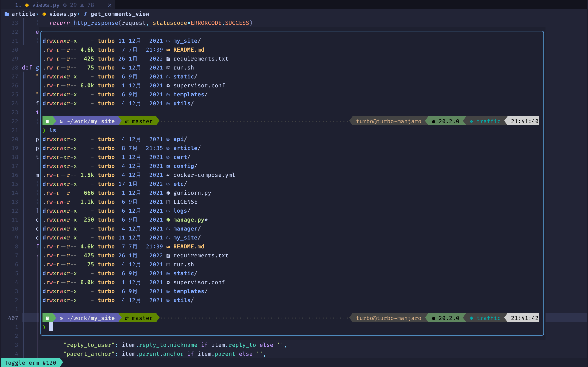Click the git master branch segment in latest prompt
The image size is (588, 367).
(x=139, y=318)
